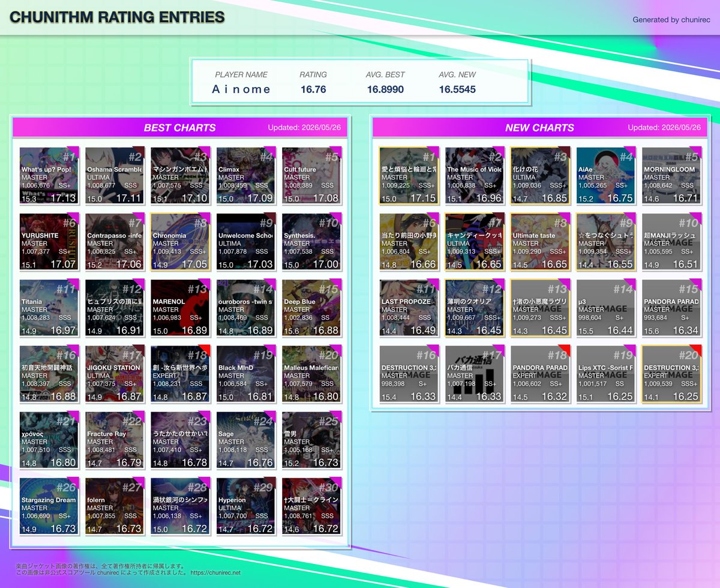
Task: Open the 薄明のクオリア chart card
Action: click(x=475, y=308)
